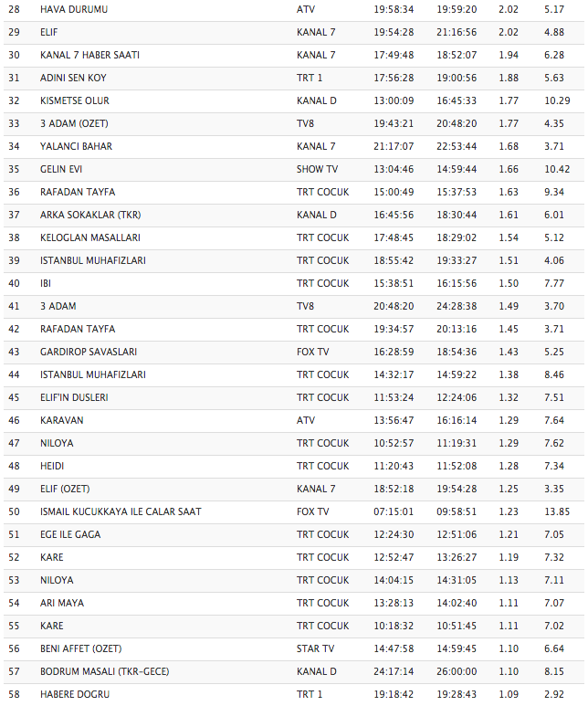Click rank number 28

pyautogui.click(x=14, y=9)
